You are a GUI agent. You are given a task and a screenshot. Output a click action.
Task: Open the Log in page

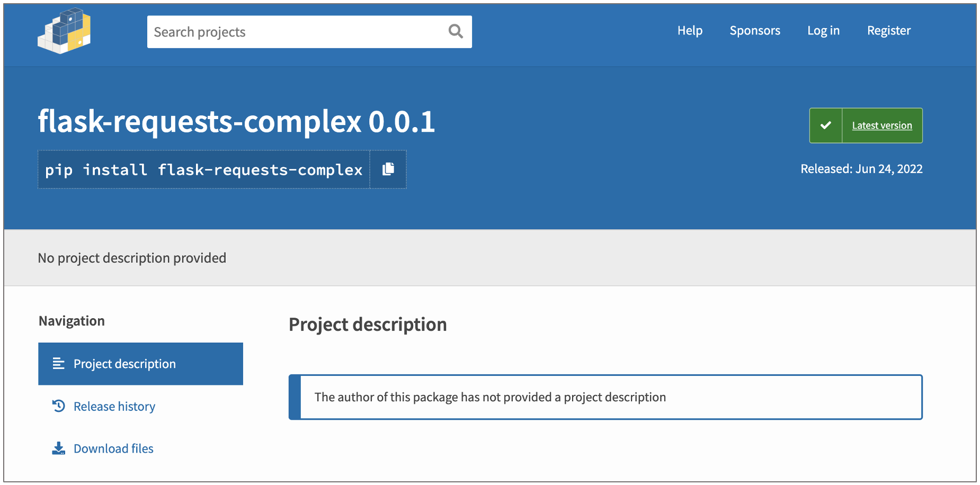(x=823, y=31)
